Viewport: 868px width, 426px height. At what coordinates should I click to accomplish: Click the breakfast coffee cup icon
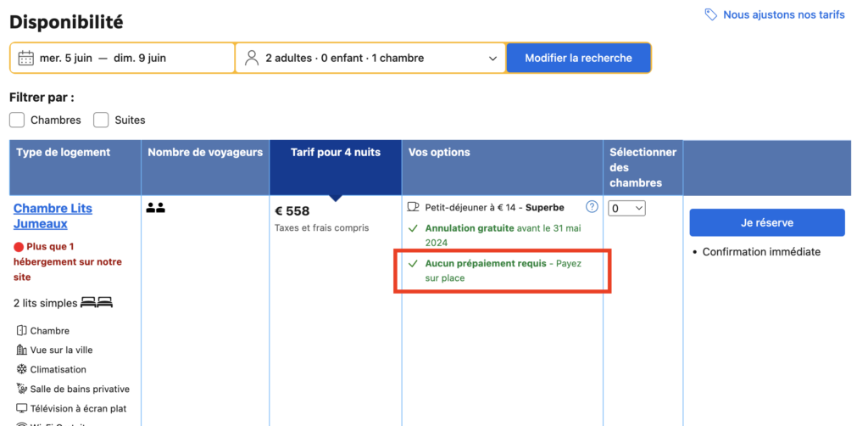(x=414, y=207)
